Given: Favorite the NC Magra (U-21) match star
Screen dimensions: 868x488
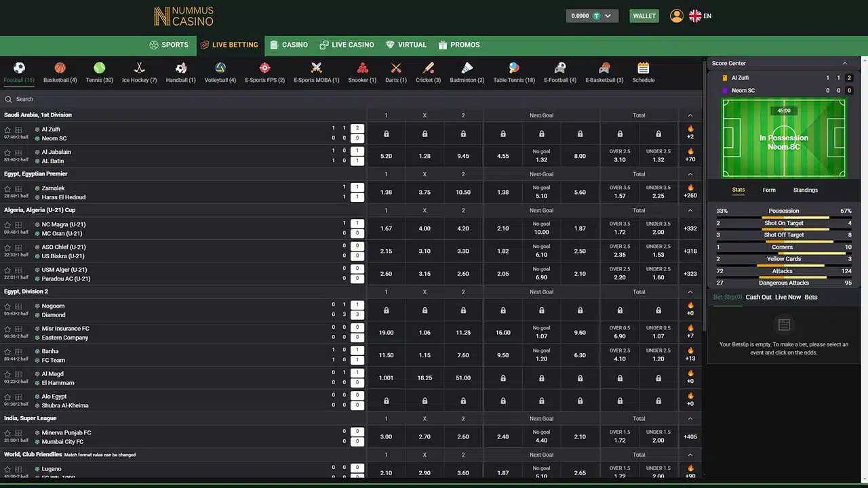Looking at the screenshot, I should tap(7, 225).
